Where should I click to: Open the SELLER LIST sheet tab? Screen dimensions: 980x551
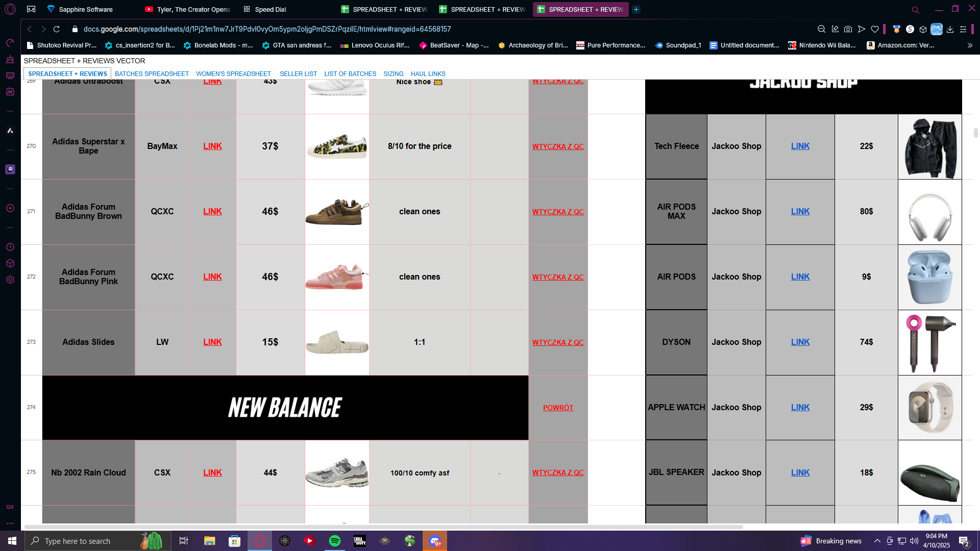point(298,74)
